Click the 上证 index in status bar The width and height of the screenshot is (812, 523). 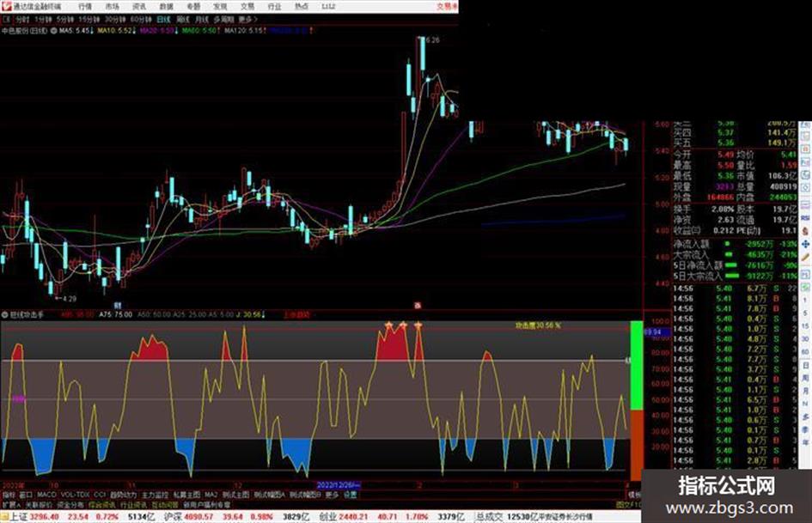(19, 517)
